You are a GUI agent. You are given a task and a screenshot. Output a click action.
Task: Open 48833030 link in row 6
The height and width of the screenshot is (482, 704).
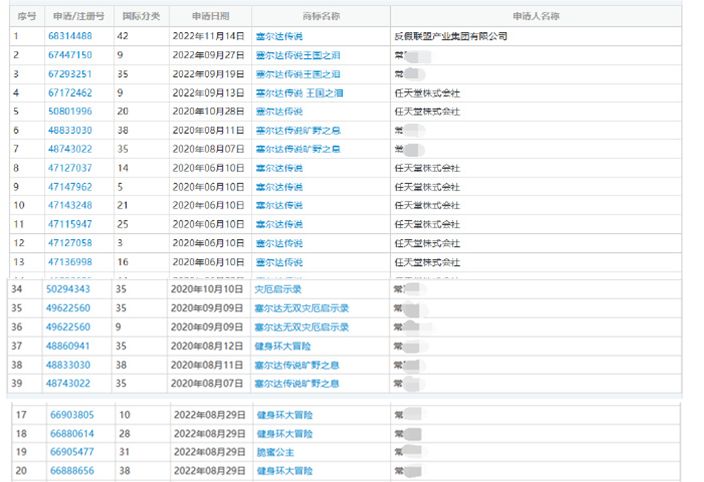[70, 130]
